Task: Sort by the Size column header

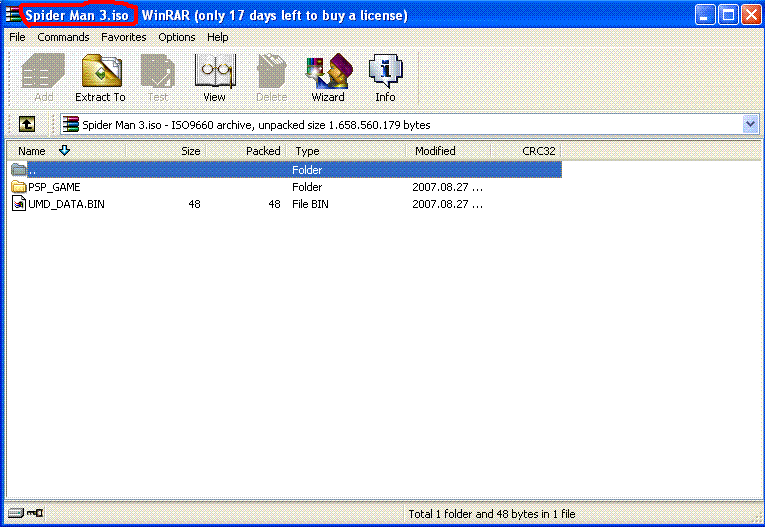Action: [x=165, y=151]
